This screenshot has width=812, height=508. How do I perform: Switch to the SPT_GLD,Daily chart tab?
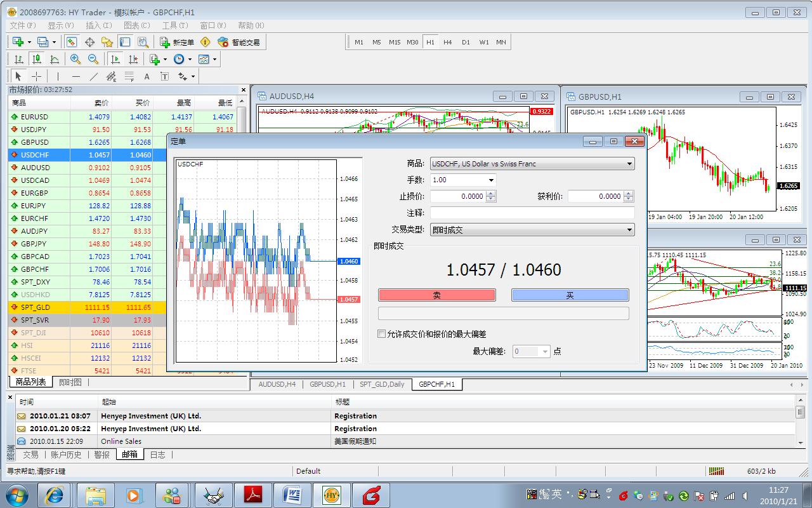pos(382,384)
